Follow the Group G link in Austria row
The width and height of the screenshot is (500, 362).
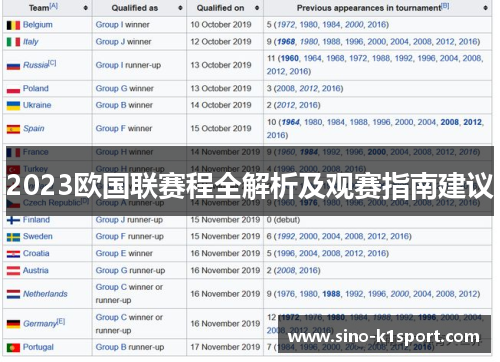pyautogui.click(x=111, y=270)
